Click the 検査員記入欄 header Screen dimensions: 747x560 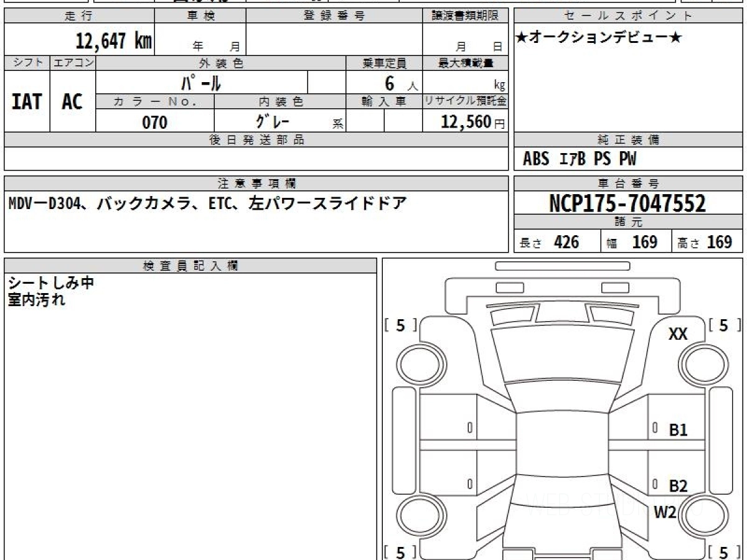click(190, 266)
